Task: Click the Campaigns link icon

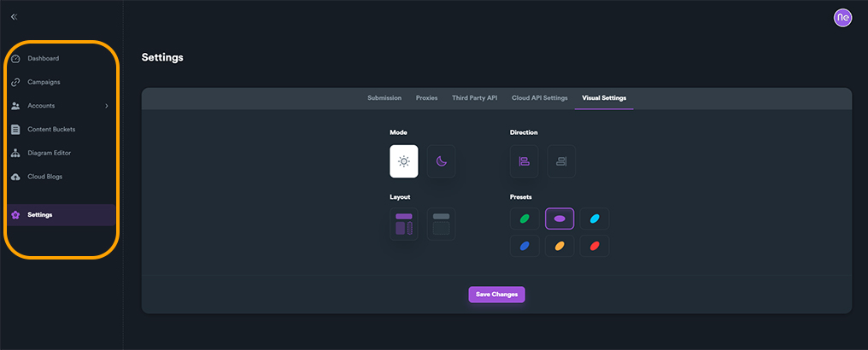Action: pyautogui.click(x=15, y=82)
